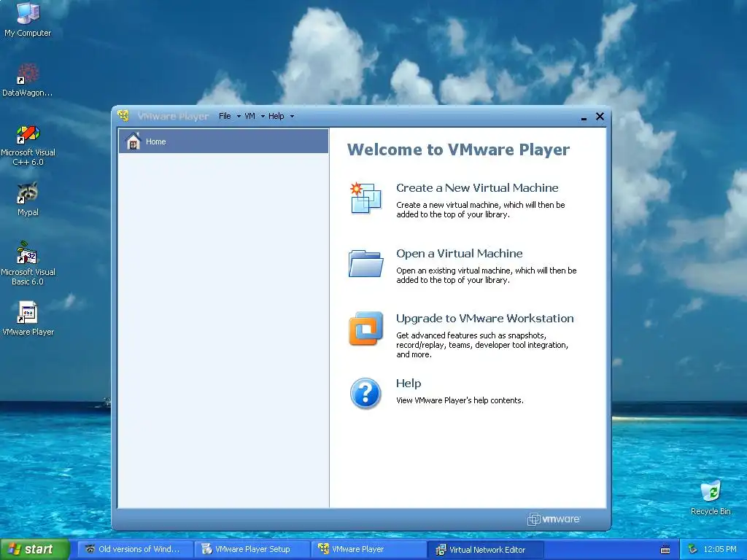Click the 12:05 PM clock

pyautogui.click(x=720, y=550)
